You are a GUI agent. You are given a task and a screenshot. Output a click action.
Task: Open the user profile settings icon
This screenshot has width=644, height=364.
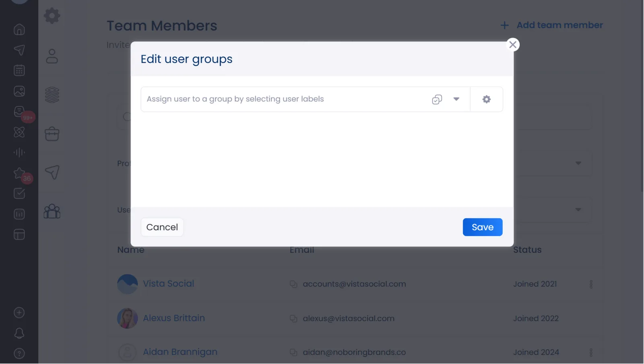(52, 56)
